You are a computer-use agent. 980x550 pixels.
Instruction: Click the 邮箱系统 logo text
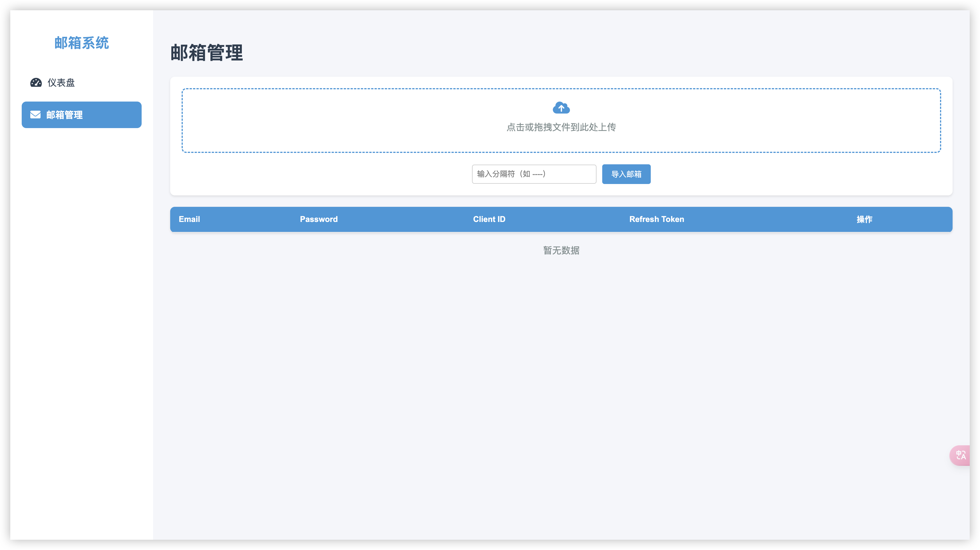[81, 43]
